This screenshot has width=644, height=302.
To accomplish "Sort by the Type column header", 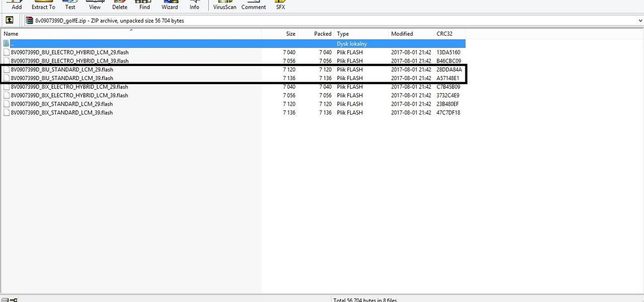I will (x=361, y=34).
